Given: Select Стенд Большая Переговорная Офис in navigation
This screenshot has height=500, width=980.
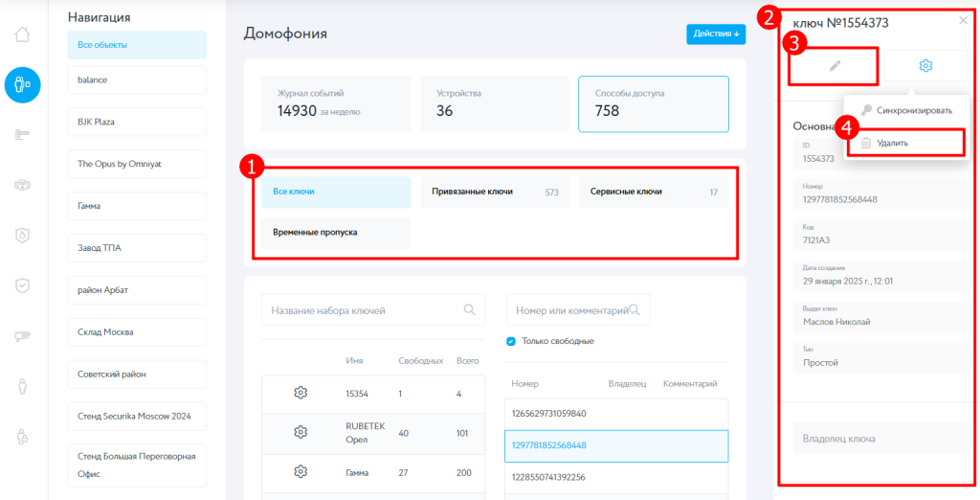Looking at the screenshot, I should 137,466.
